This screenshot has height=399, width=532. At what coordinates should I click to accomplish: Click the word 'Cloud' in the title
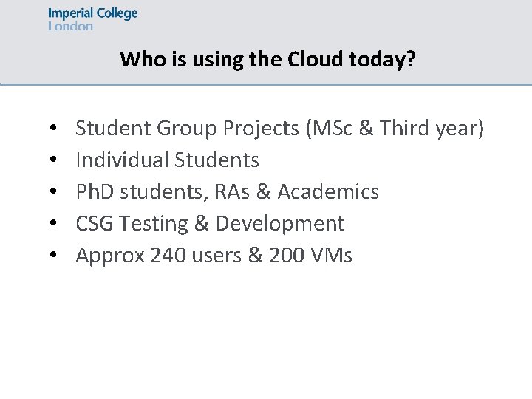point(316,59)
